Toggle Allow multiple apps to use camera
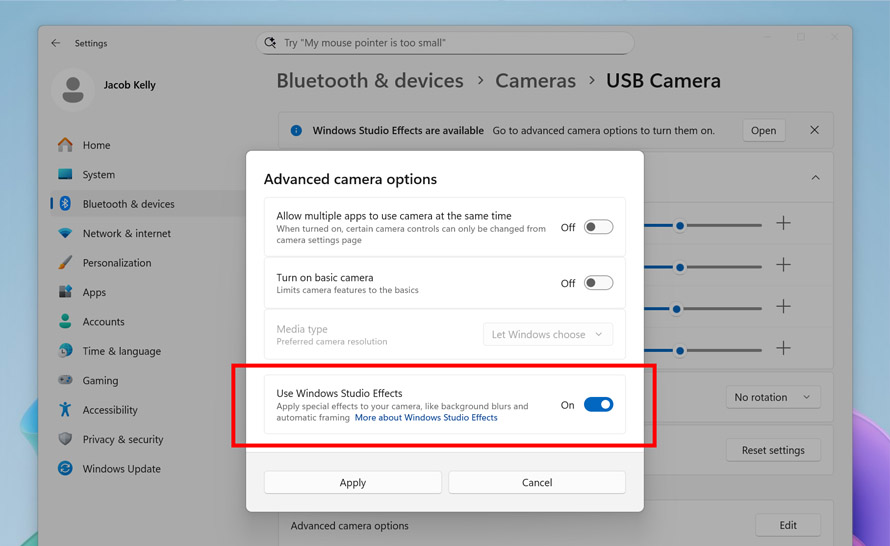Screen dimensions: 890x546 (598, 227)
